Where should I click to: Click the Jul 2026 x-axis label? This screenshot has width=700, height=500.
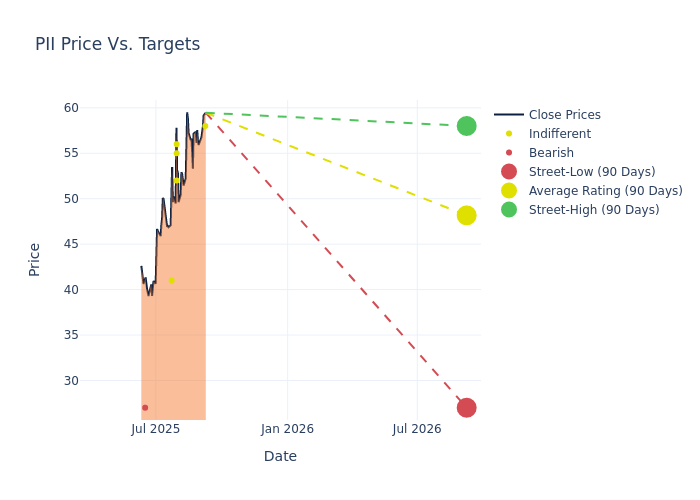coord(417,429)
